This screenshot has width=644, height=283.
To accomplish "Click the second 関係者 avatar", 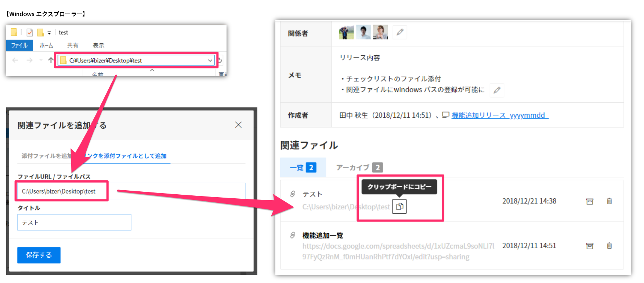I will pos(363,32).
